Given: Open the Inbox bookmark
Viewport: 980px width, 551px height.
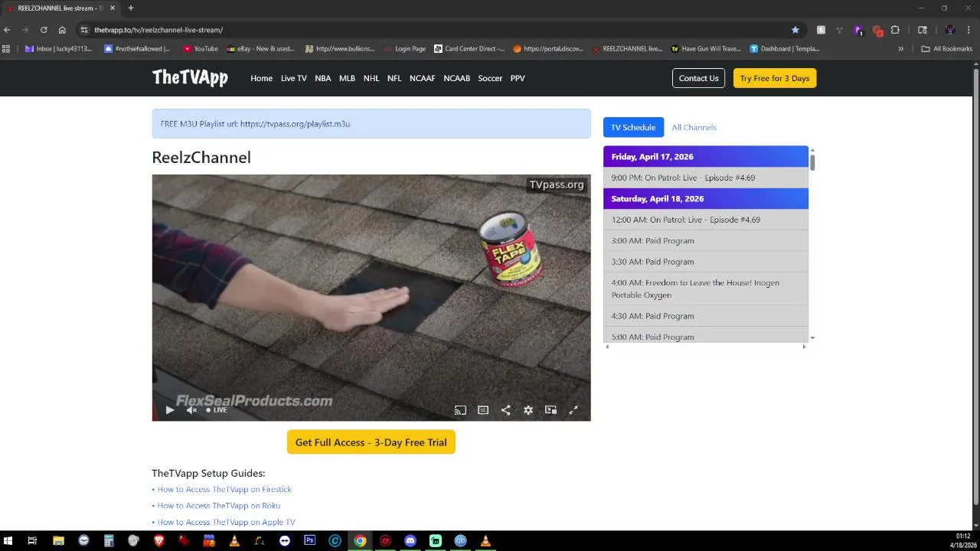Looking at the screenshot, I should [x=58, y=49].
